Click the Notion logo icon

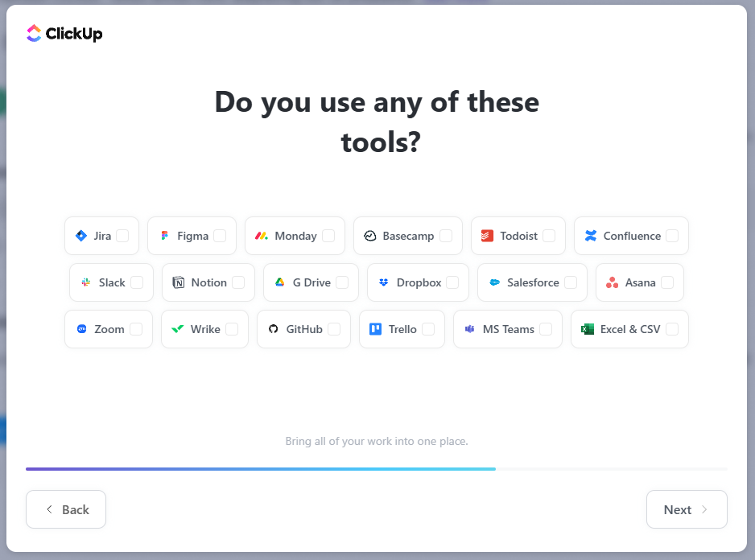pos(178,282)
